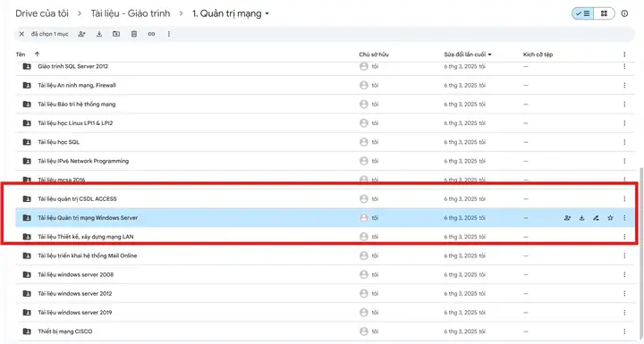Click the share icon in selection toolbar
644x344 pixels.
pyautogui.click(x=81, y=34)
